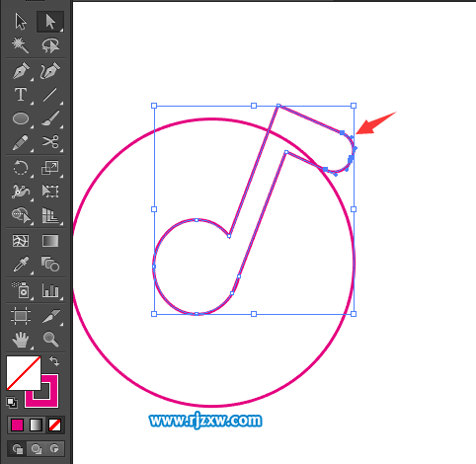Image resolution: width=476 pixels, height=464 pixels.
Task: Select the Rotate tool
Action: [x=21, y=168]
